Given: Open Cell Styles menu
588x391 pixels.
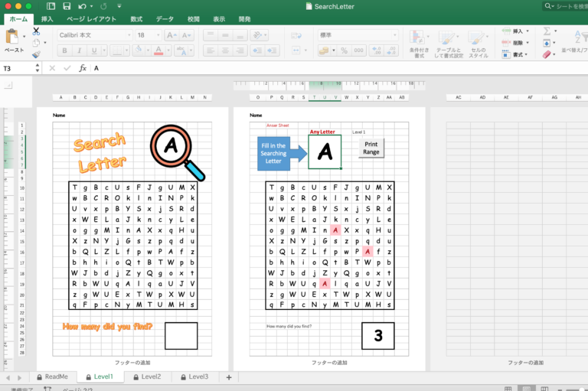Looking at the screenshot, I should (479, 44).
